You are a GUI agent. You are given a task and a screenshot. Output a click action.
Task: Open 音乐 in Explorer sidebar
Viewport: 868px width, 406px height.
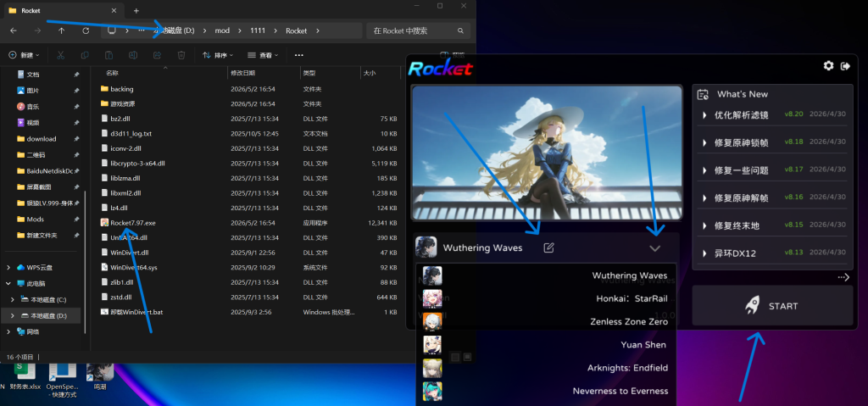click(33, 106)
